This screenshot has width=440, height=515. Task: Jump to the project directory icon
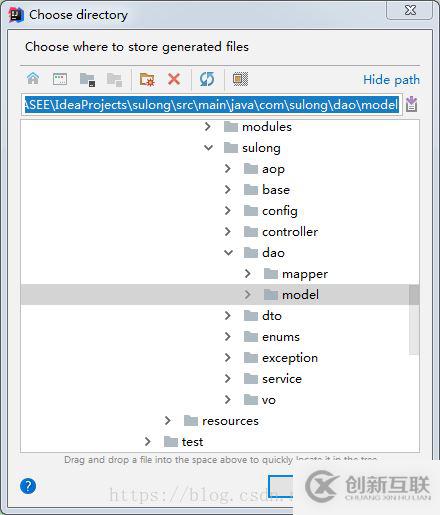pos(87,80)
